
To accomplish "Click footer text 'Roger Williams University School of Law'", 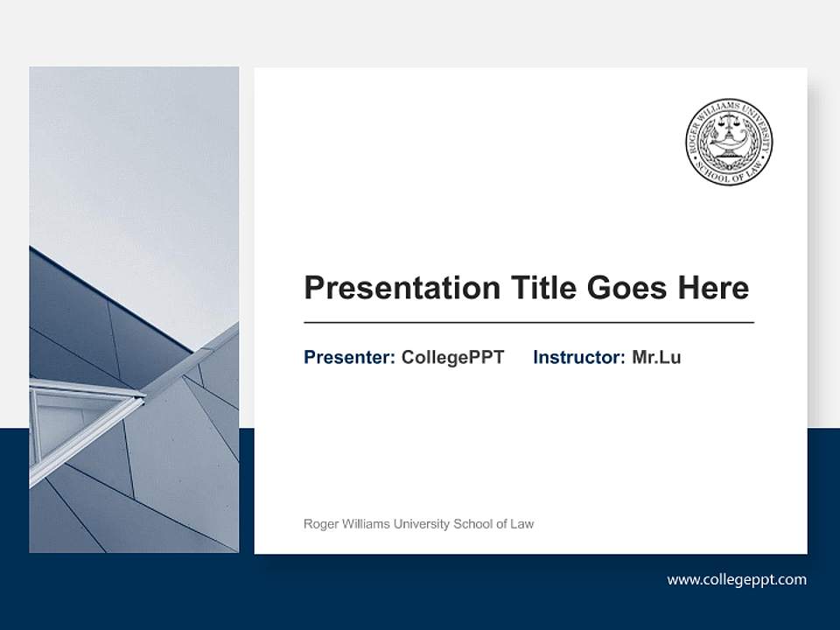I will [x=418, y=524].
